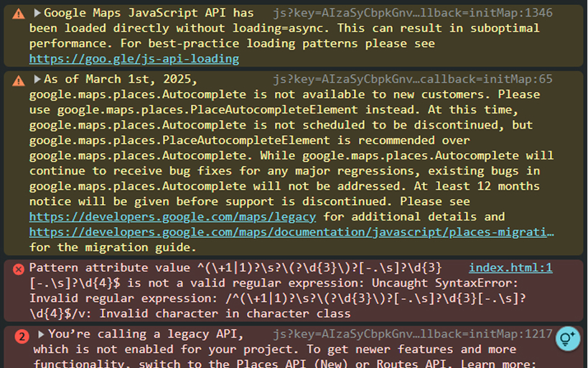Click the warning icon beside the March 1st notice
The height and width of the screenshot is (368, 588).
tap(18, 80)
